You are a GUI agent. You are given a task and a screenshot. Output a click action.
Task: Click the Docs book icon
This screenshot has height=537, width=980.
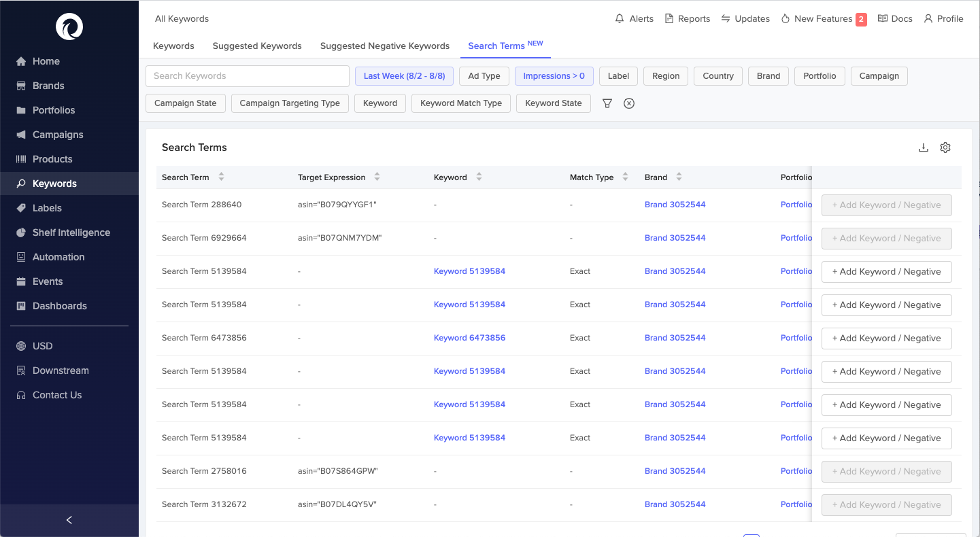point(883,18)
